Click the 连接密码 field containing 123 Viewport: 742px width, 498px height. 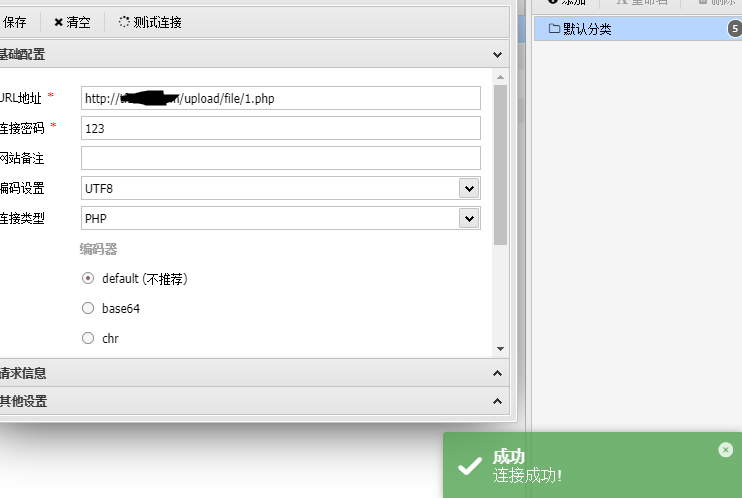point(281,128)
